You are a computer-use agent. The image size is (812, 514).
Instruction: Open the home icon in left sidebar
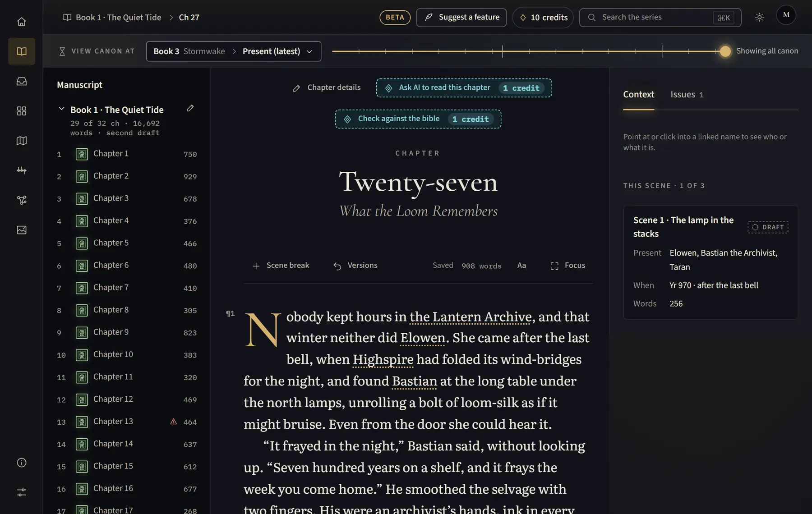[x=21, y=22]
